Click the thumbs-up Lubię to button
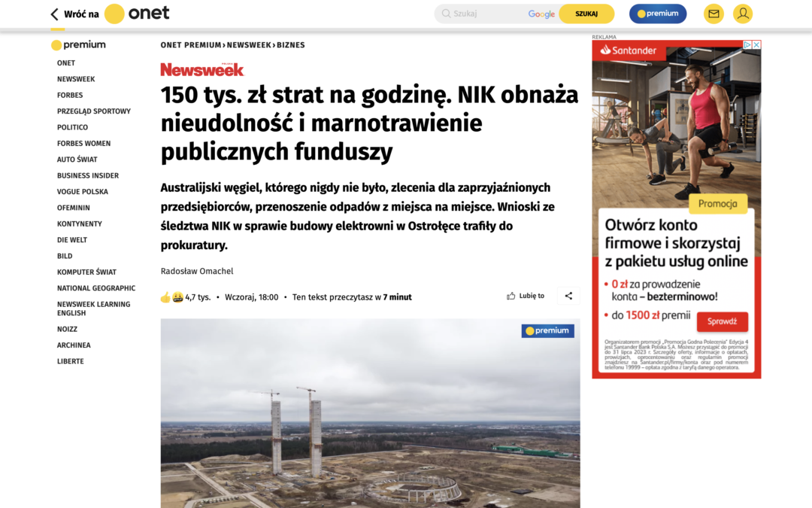The height and width of the screenshot is (508, 812). (x=525, y=296)
